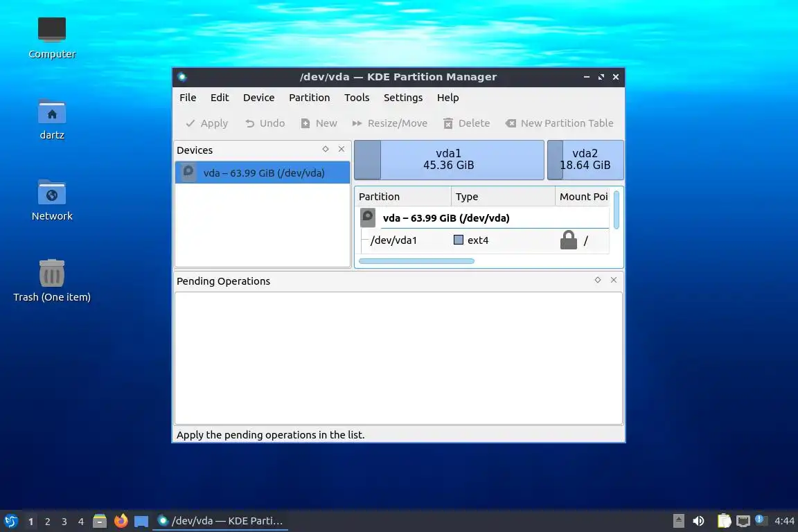Close the Devices panel
The image size is (798, 532).
click(x=342, y=149)
